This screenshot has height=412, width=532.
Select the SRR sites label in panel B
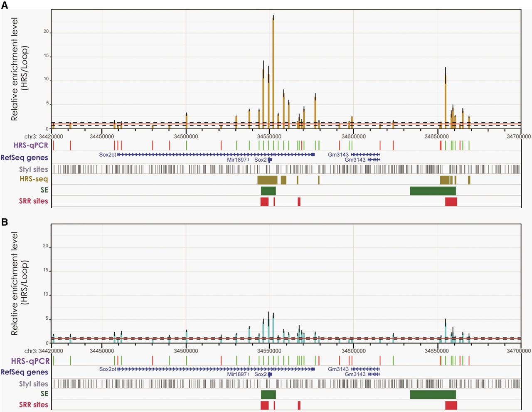[33, 405]
